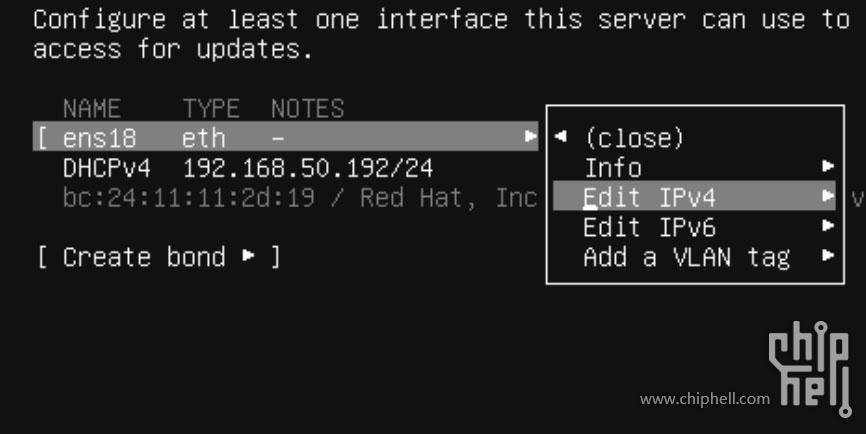Expand the ens18 interface row arrow
This screenshot has height=434, width=866.
(x=531, y=136)
